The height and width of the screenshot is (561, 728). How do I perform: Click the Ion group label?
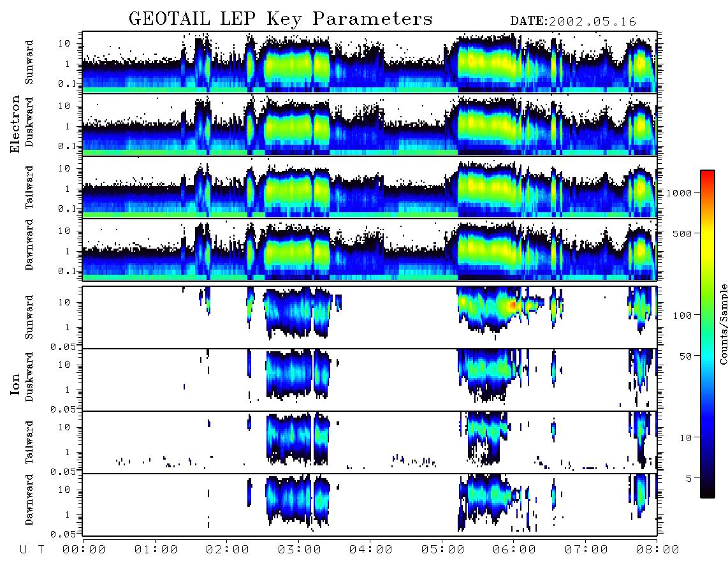click(15, 384)
